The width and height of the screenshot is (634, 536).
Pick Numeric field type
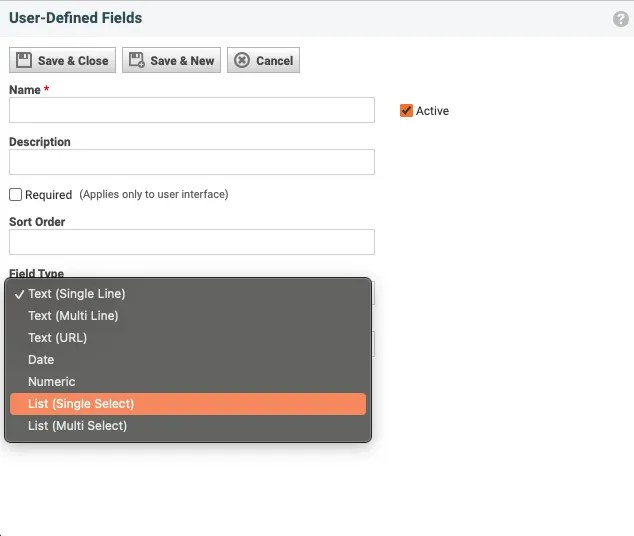(x=188, y=382)
